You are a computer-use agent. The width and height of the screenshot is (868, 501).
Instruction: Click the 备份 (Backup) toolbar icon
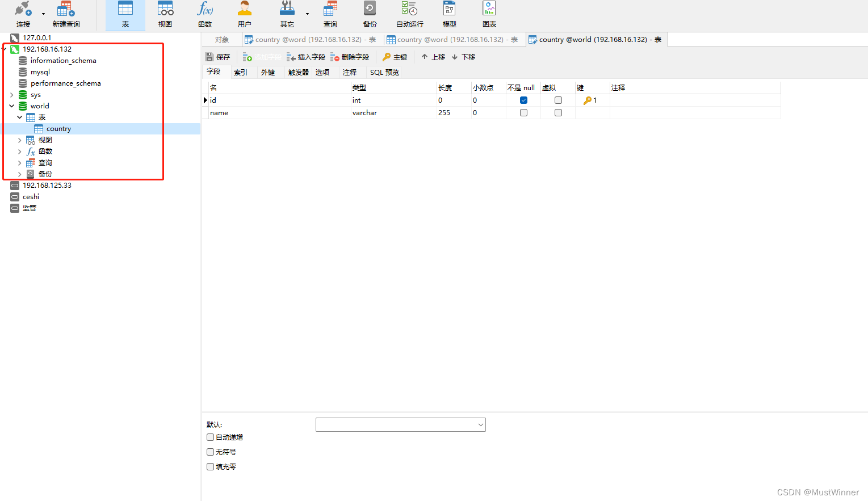[x=369, y=14]
